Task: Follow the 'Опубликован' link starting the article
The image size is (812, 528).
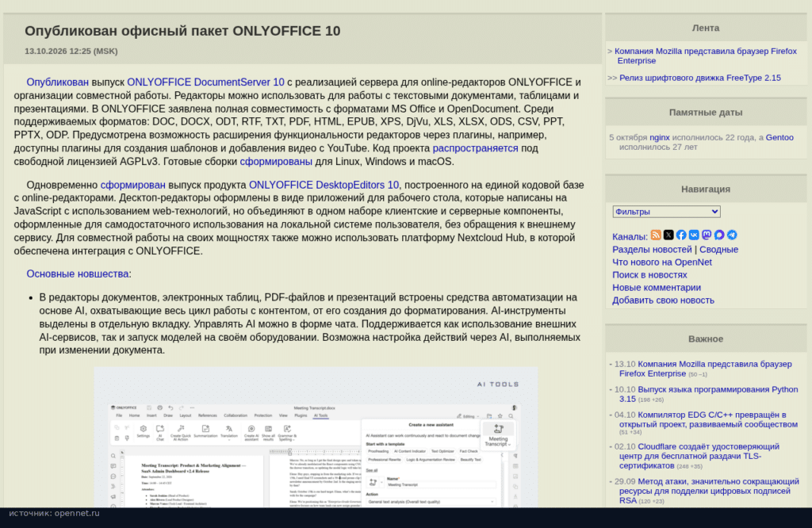Action: (57, 82)
